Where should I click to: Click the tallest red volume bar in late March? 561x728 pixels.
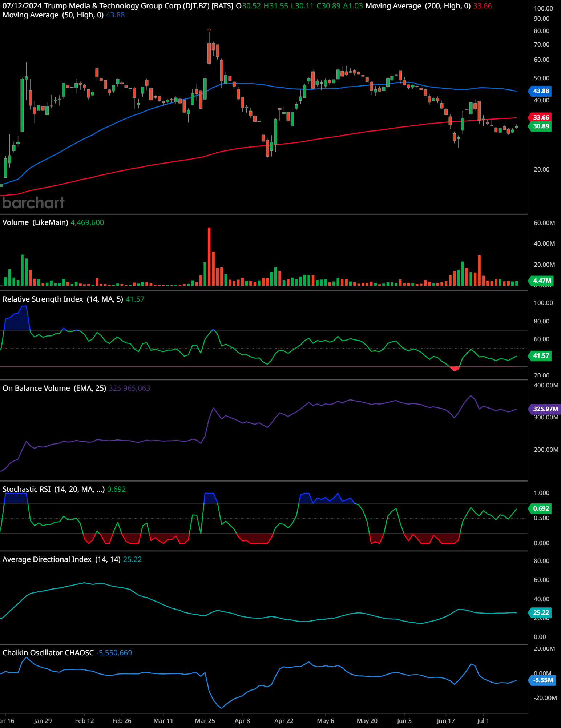tap(209, 256)
